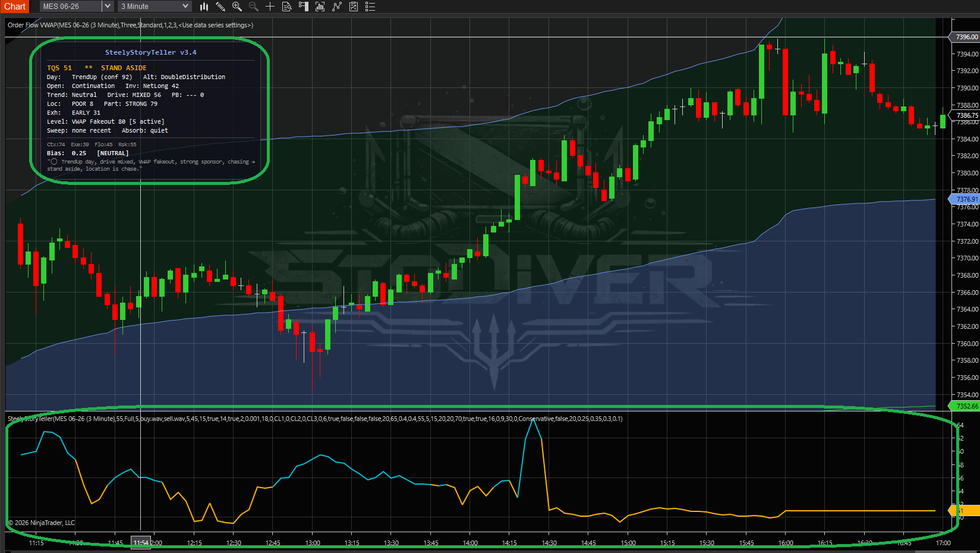Click the VWAP Fakeout 80 level text
This screenshot has height=553, width=980.
(x=99, y=122)
